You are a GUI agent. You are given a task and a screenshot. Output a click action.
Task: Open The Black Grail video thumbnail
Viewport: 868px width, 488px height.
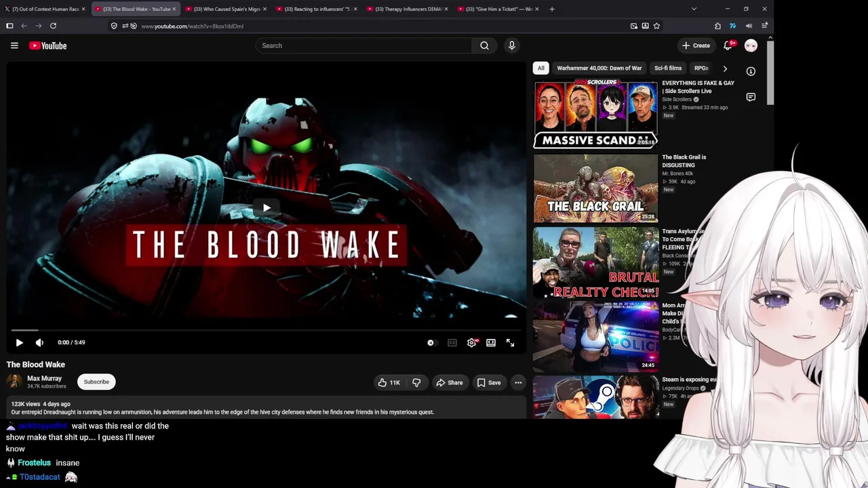(x=595, y=188)
